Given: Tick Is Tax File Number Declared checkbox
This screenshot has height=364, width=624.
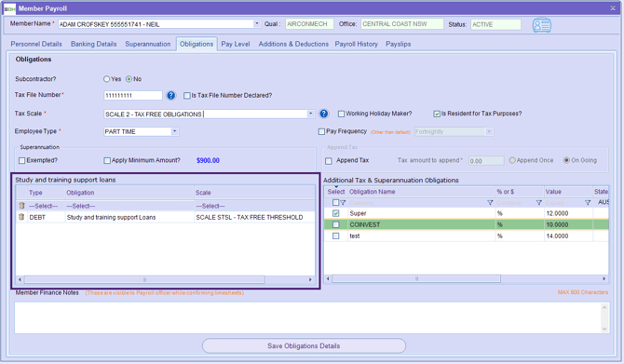Looking at the screenshot, I should coord(186,96).
